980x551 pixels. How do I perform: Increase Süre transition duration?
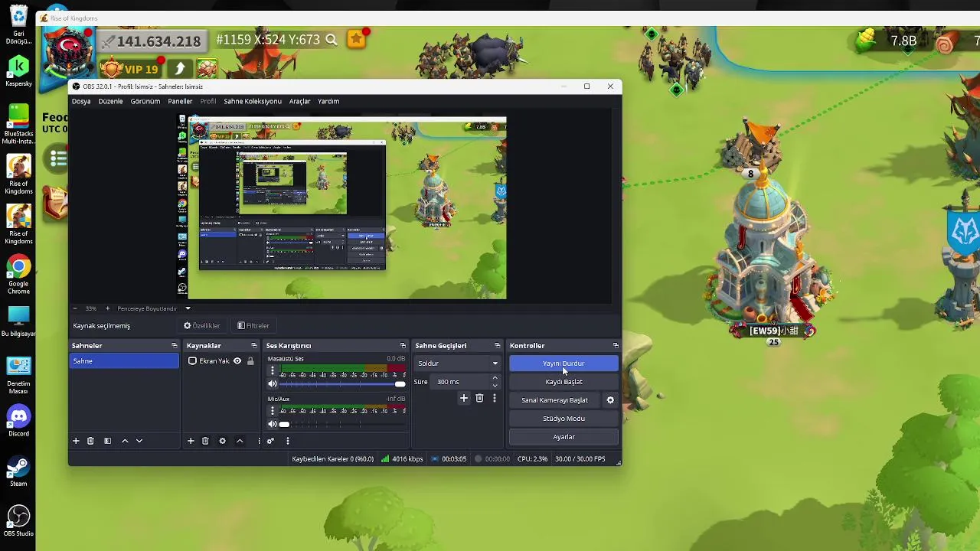coord(495,378)
